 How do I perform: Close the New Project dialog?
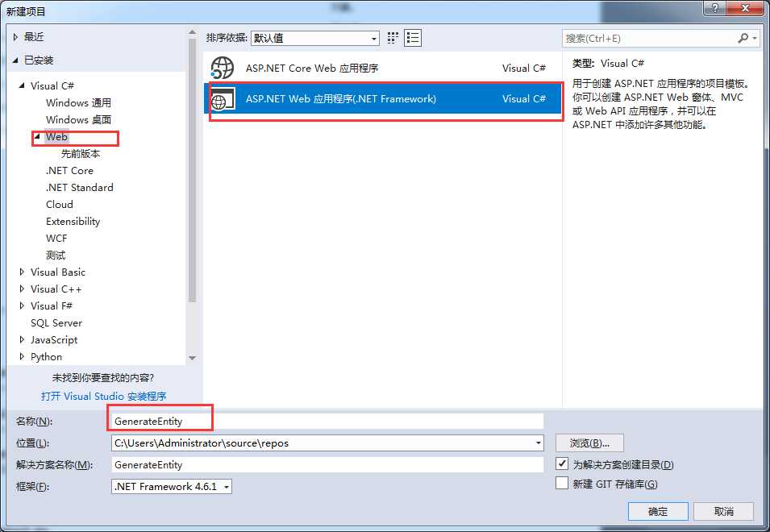(x=745, y=7)
